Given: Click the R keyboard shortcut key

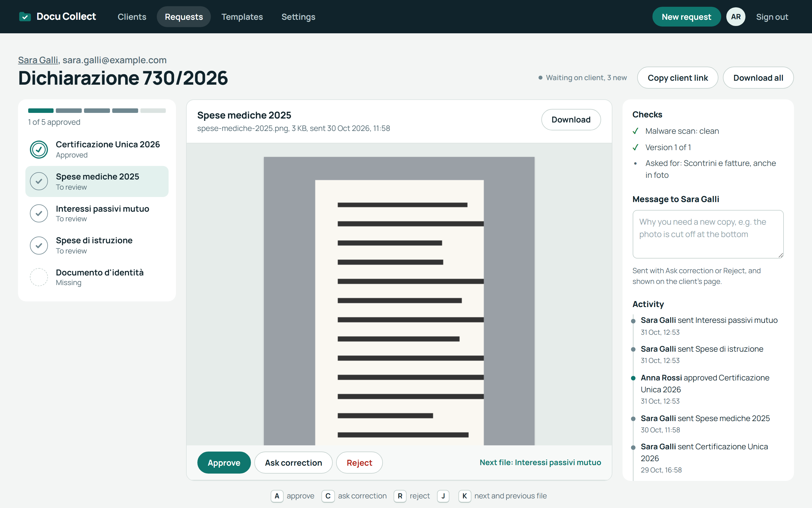Looking at the screenshot, I should [400, 496].
